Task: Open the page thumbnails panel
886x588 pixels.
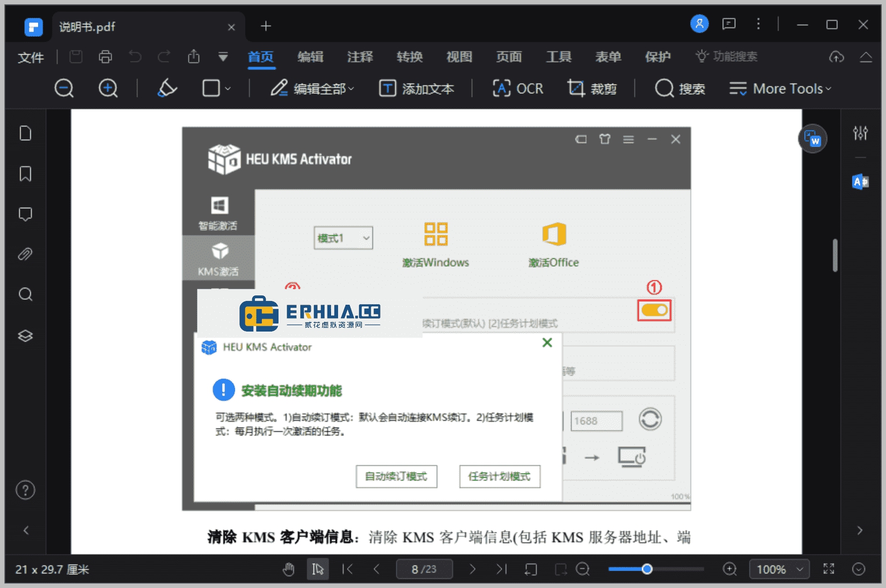Action: click(x=25, y=133)
